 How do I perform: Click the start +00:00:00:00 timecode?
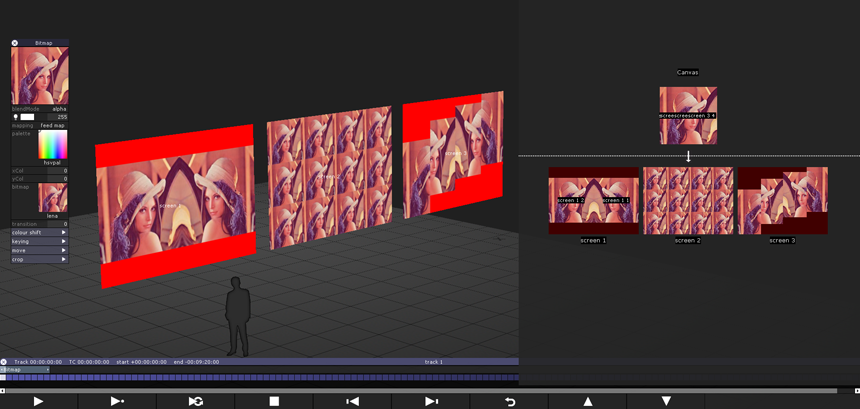point(142,362)
